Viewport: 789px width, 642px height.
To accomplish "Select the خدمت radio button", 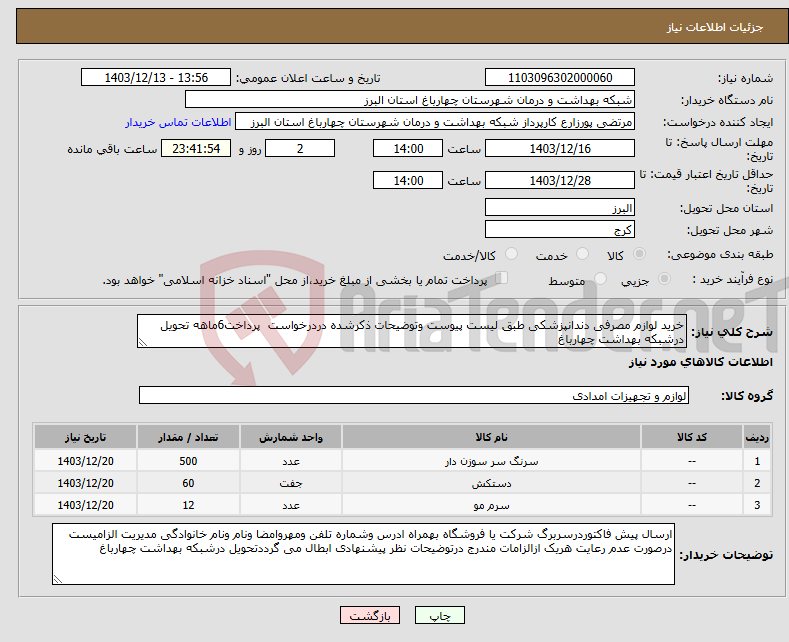I will (x=582, y=254).
